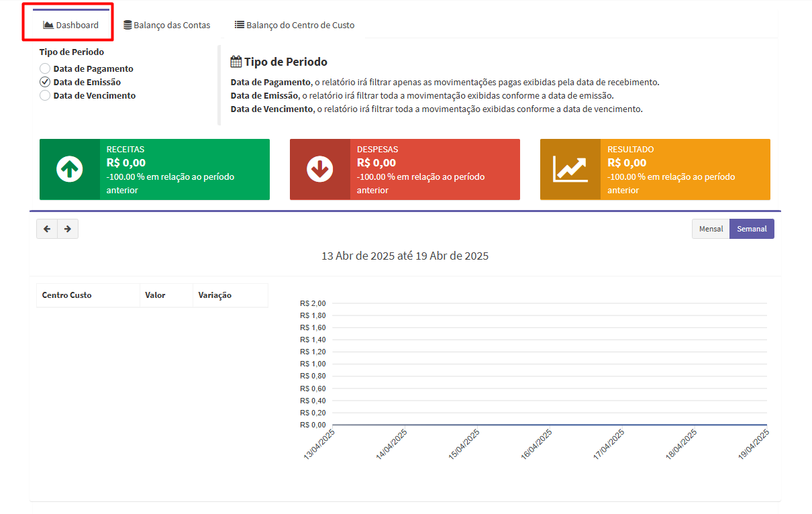Select the Data de Vencimento radio option
This screenshot has width=812, height=514.
45,95
